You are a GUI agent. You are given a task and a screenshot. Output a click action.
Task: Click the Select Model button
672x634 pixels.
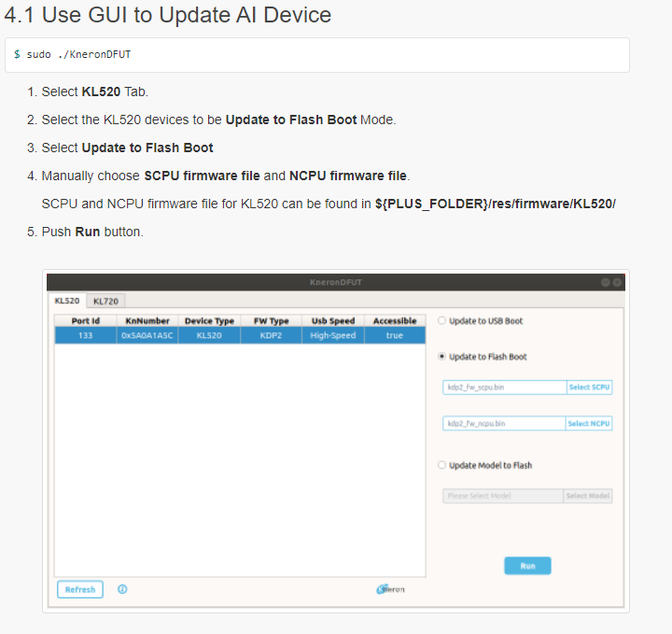point(588,496)
